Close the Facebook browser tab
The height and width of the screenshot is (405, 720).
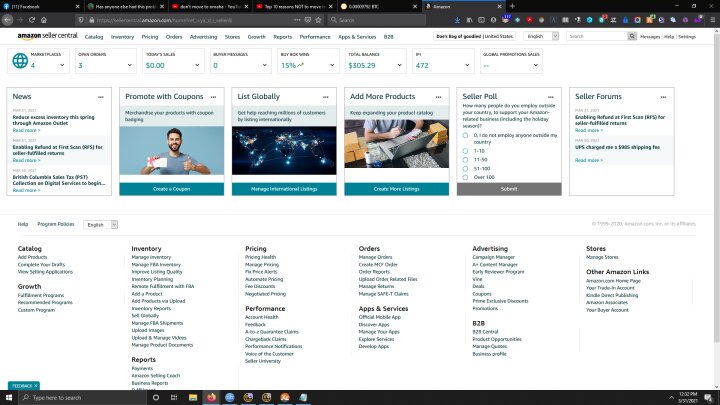pyautogui.click(x=77, y=6)
